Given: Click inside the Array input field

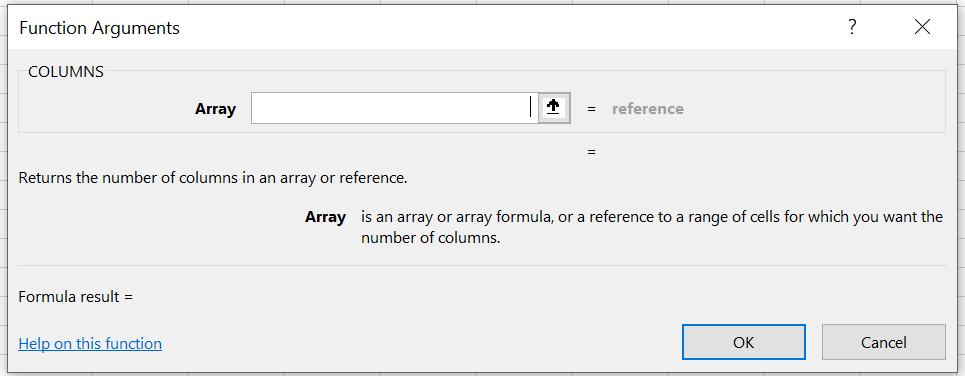Looking at the screenshot, I should [x=394, y=108].
